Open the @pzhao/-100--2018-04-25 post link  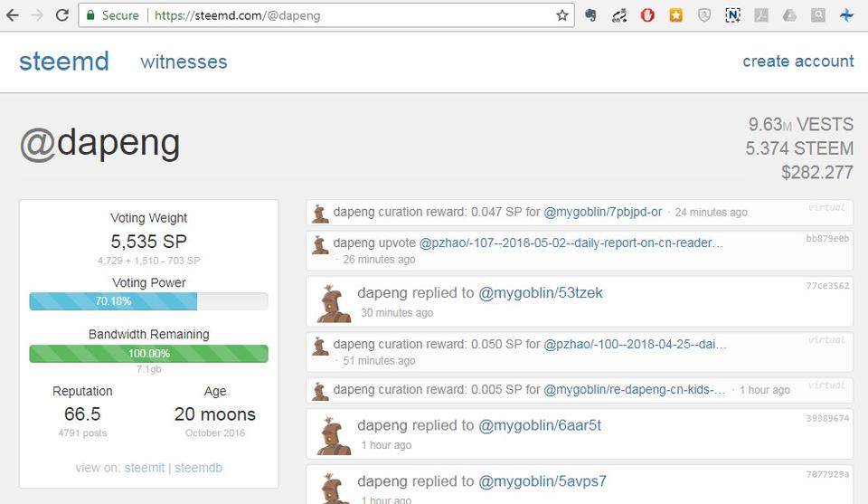[x=635, y=345]
